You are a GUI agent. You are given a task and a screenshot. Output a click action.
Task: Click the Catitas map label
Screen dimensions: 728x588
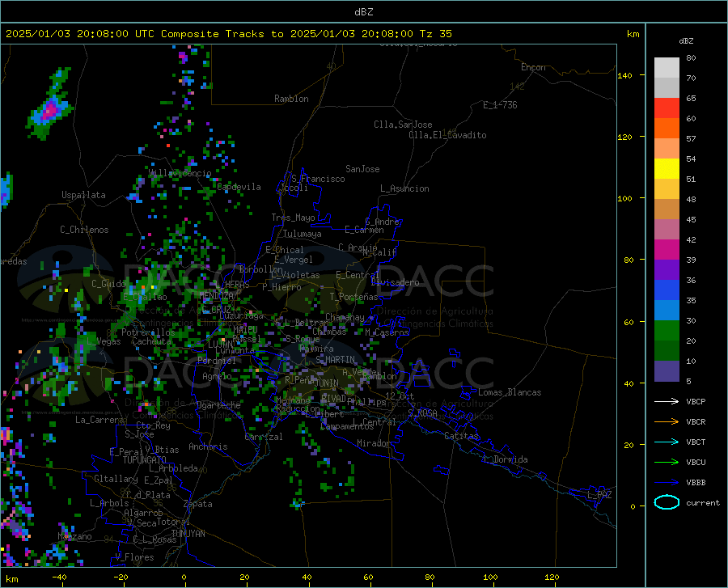[461, 436]
